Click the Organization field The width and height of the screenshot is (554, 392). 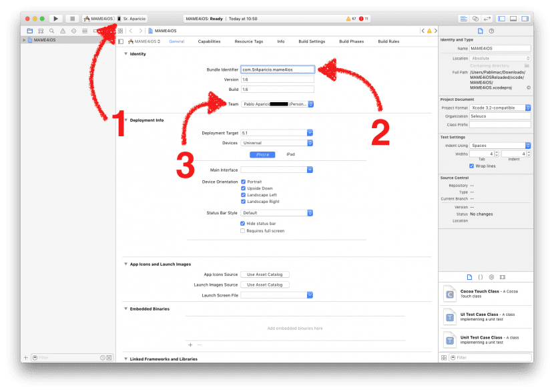click(x=500, y=116)
